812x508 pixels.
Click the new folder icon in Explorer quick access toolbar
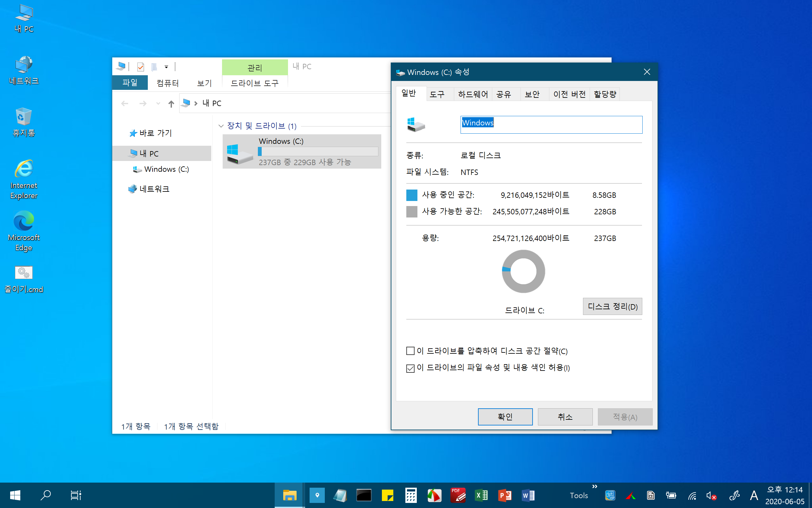154,67
